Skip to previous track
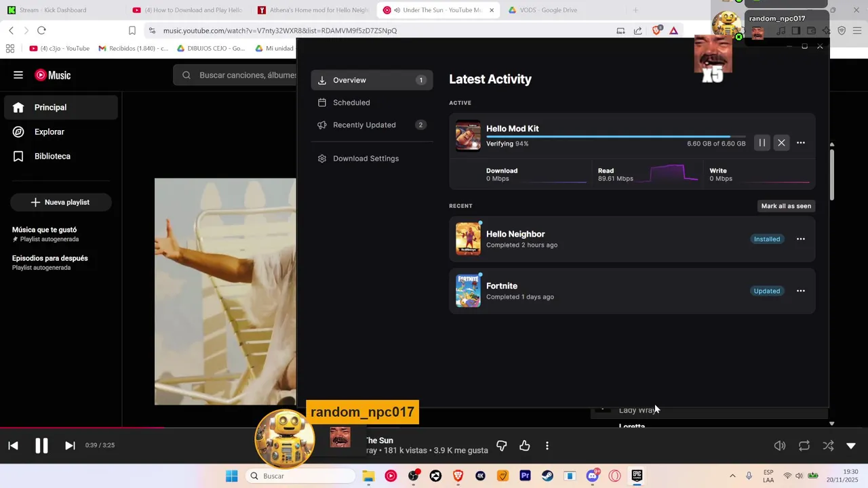This screenshot has width=868, height=488. (x=13, y=445)
